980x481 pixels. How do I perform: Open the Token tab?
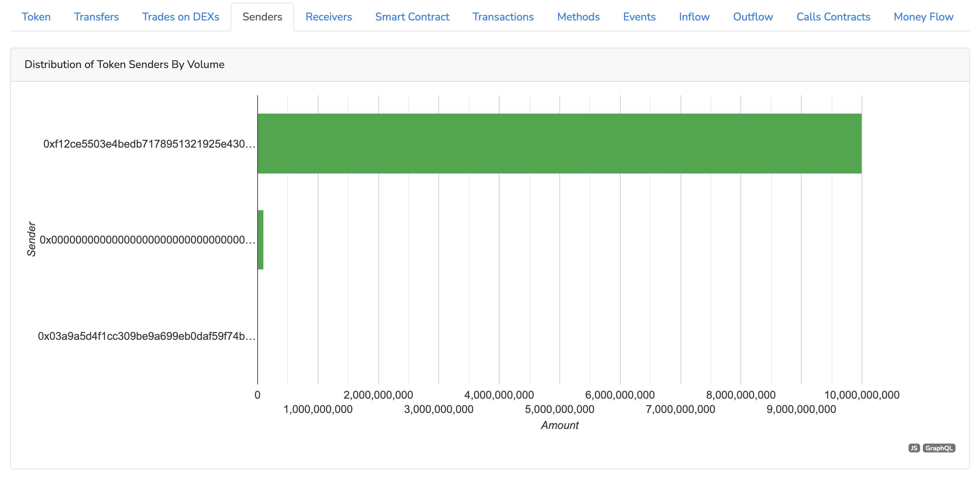36,17
